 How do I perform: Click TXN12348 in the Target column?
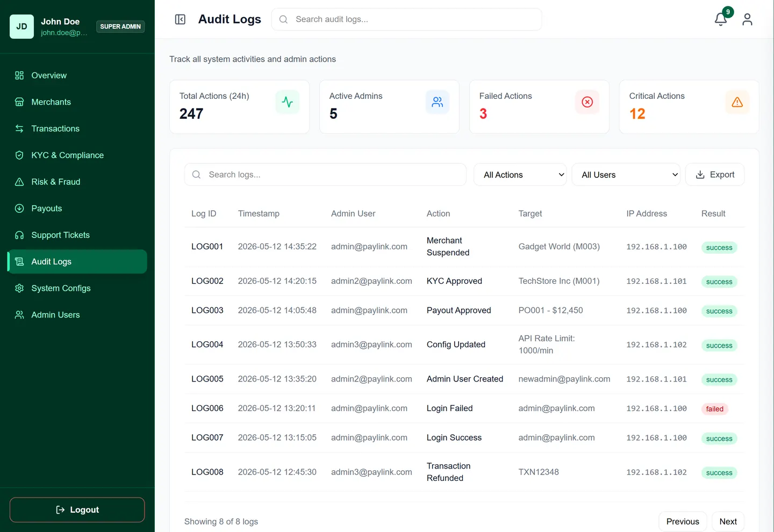[539, 472]
